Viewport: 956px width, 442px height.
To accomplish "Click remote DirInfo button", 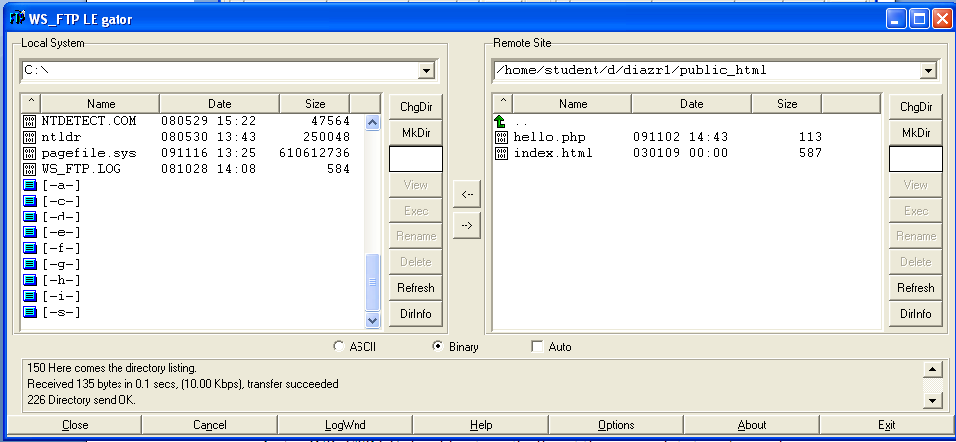I will pos(916,313).
